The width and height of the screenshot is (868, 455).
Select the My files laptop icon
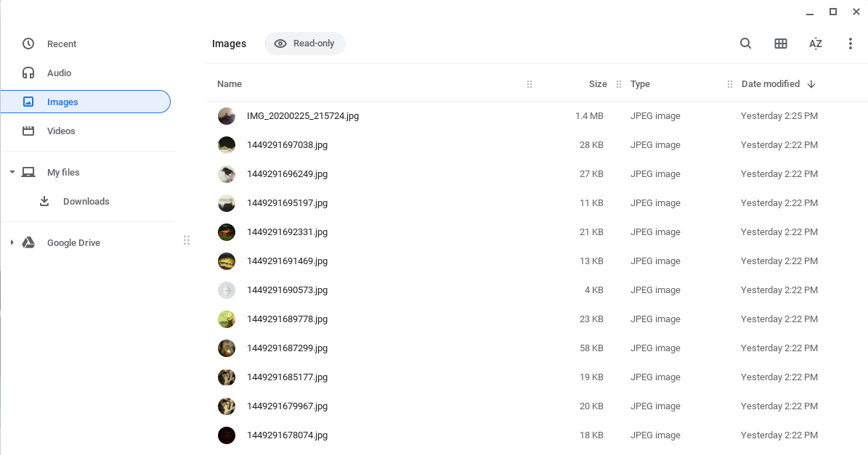tap(28, 173)
